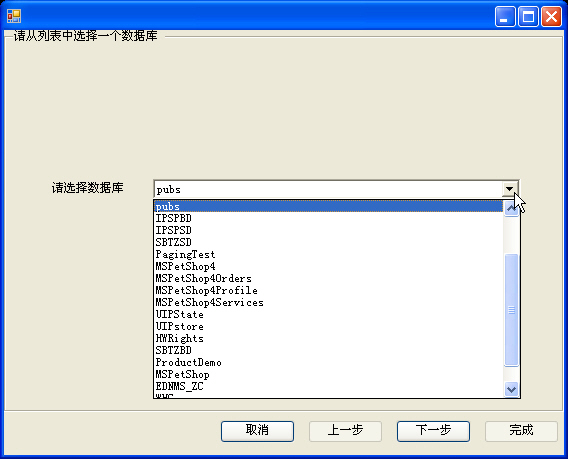Select pubs from the dropdown list
Screen dimensions: 568x459
point(329,206)
